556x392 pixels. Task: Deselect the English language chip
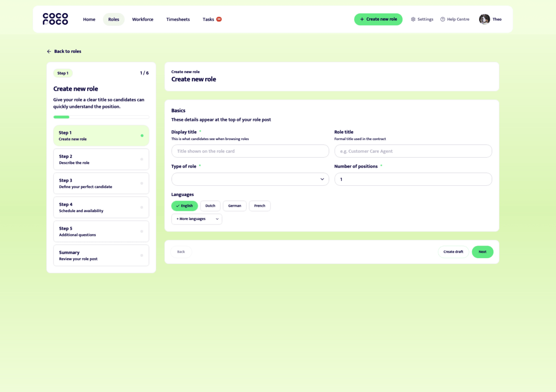pyautogui.click(x=184, y=206)
